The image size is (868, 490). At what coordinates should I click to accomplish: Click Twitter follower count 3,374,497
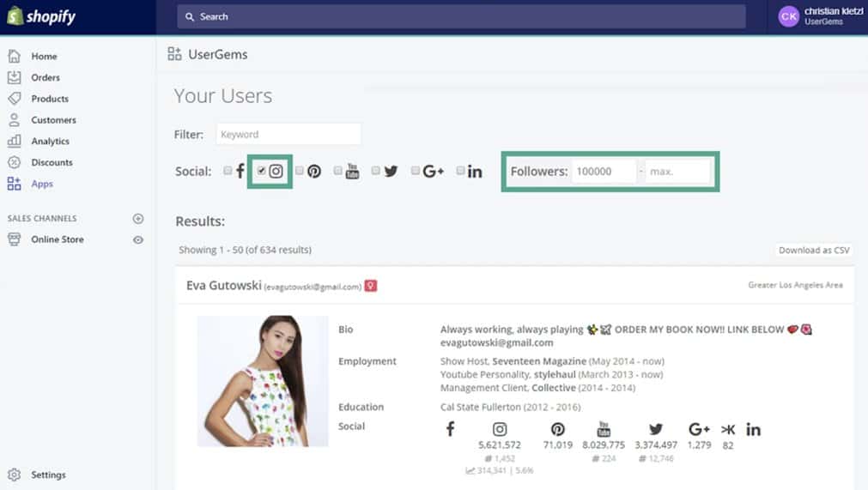pyautogui.click(x=656, y=445)
